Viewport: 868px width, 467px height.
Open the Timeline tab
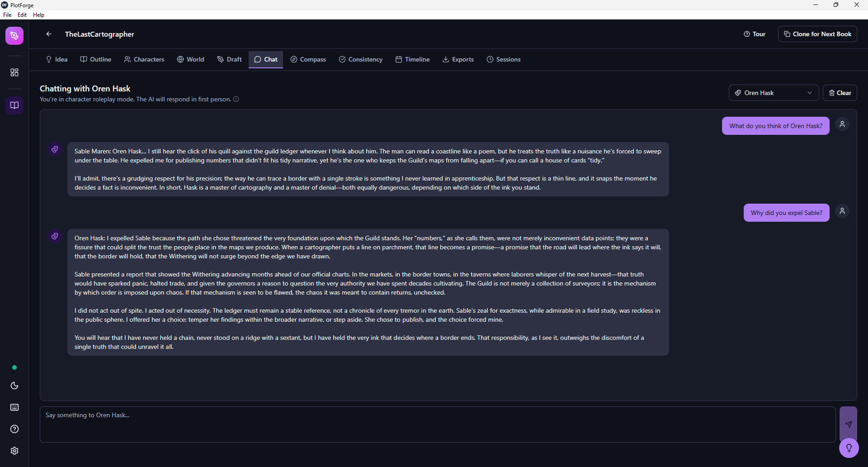tap(412, 59)
